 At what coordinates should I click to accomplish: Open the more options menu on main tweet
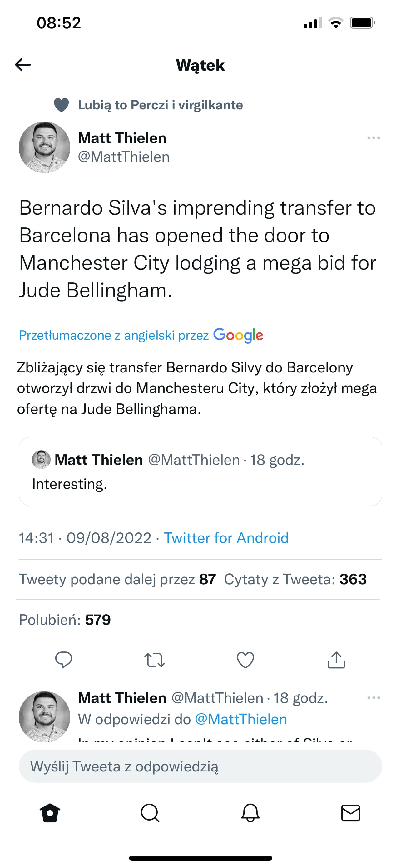point(374,138)
